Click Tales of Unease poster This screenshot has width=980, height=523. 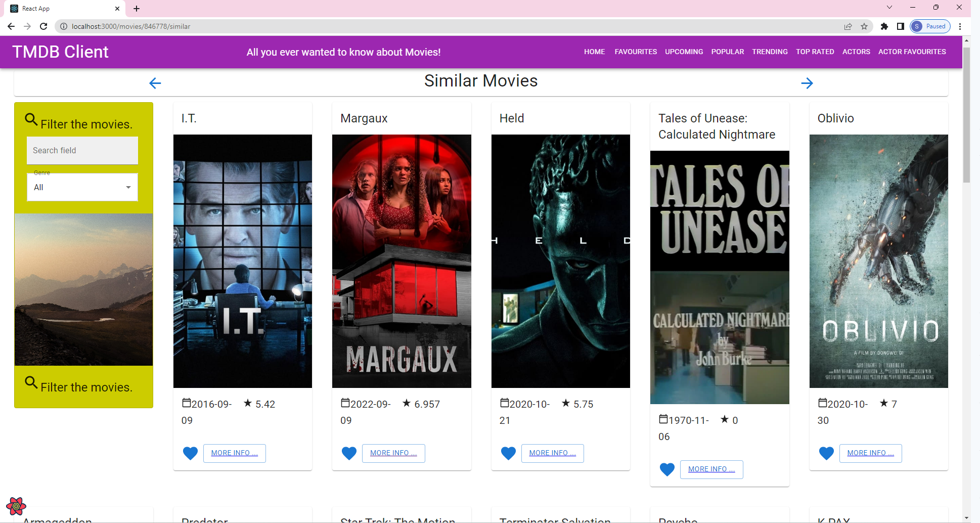pos(720,277)
